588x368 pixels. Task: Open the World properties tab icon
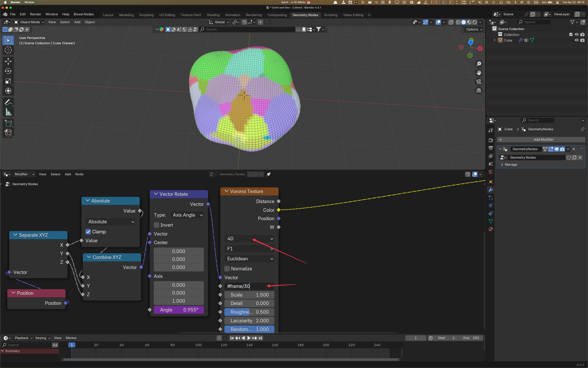491,172
